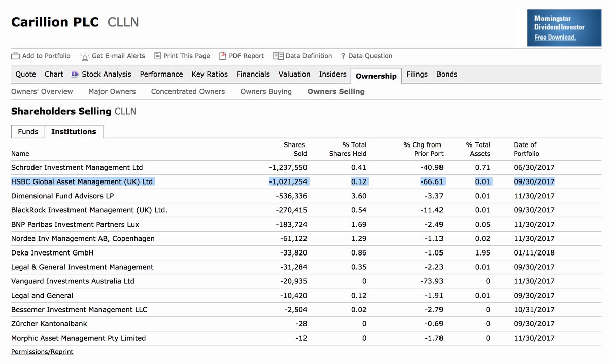Image resolution: width=609 pixels, height=364 pixels.
Task: Select the Valuation tab
Action: [294, 74]
